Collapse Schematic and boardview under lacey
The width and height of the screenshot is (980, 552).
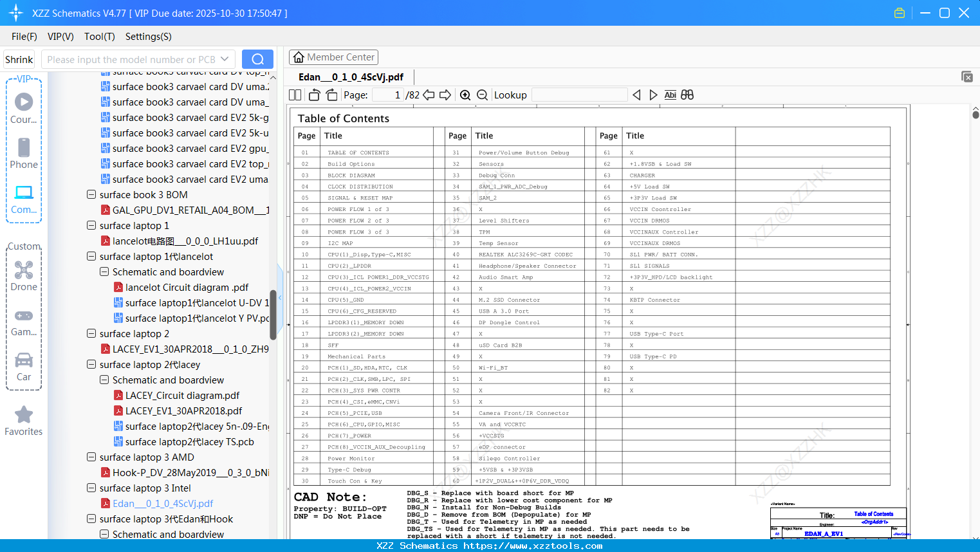point(104,380)
